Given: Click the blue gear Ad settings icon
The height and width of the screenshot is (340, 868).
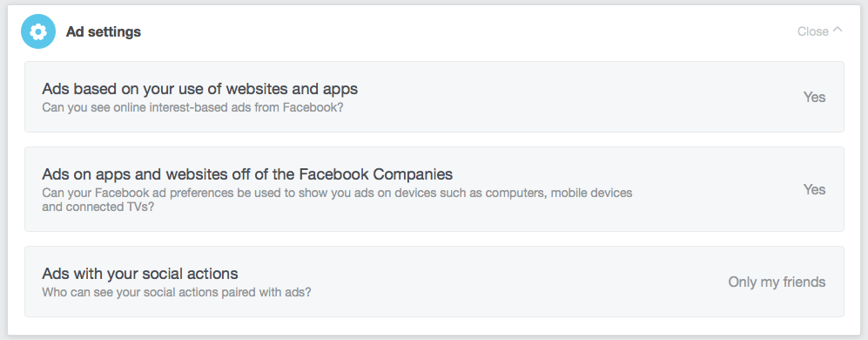Looking at the screenshot, I should [x=38, y=31].
